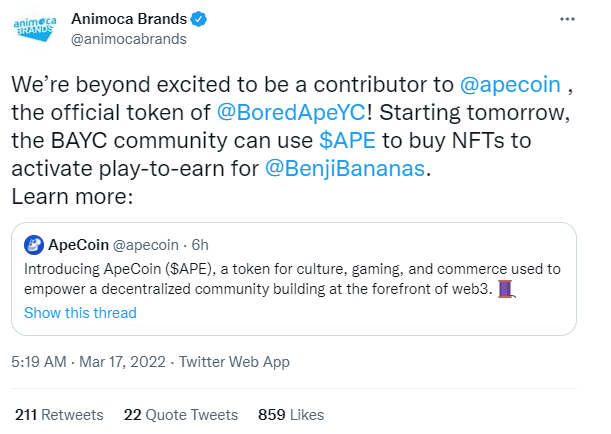
Task: Click Show this thread
Action: pyautogui.click(x=80, y=313)
